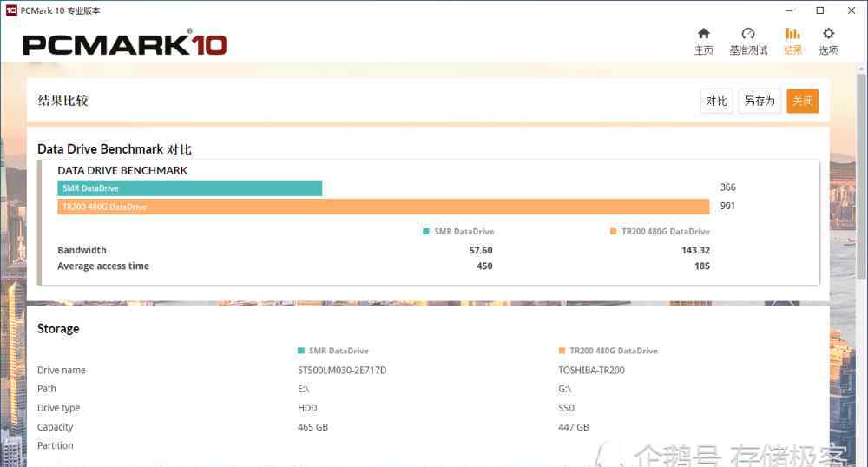Click the Bandwidth value 143.32
This screenshot has height=467, width=868.
click(x=695, y=250)
